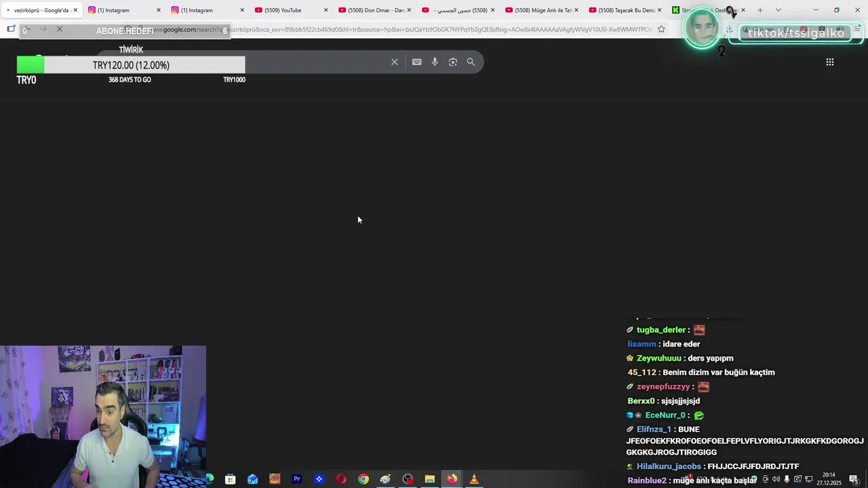
Task: Open Microsoft Store from the taskbar
Action: [231, 479]
